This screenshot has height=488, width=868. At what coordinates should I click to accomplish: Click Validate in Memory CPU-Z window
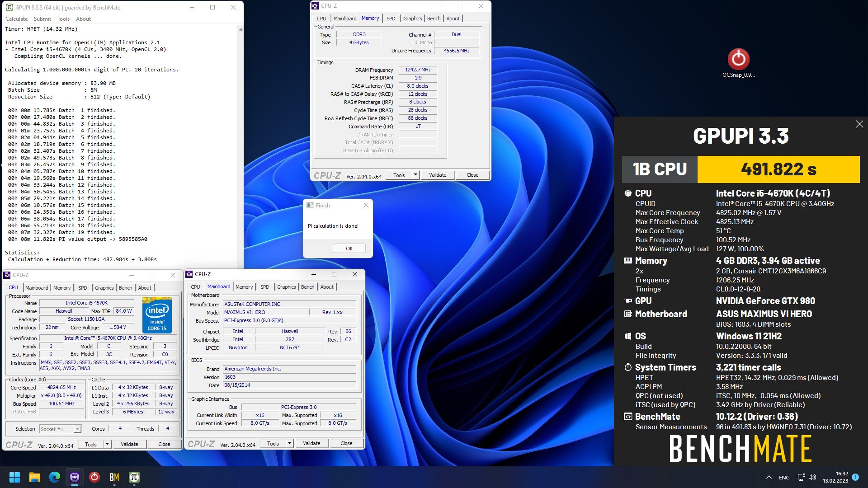[438, 175]
